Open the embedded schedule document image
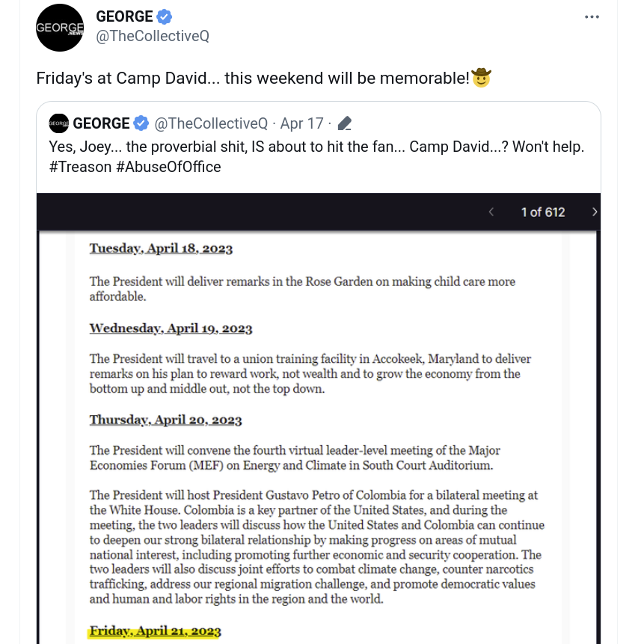 coord(319,438)
